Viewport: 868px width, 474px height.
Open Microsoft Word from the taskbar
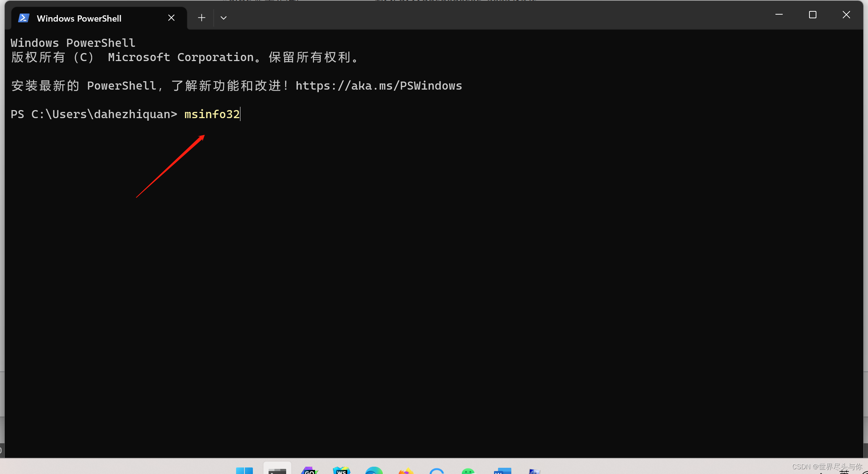point(502,470)
